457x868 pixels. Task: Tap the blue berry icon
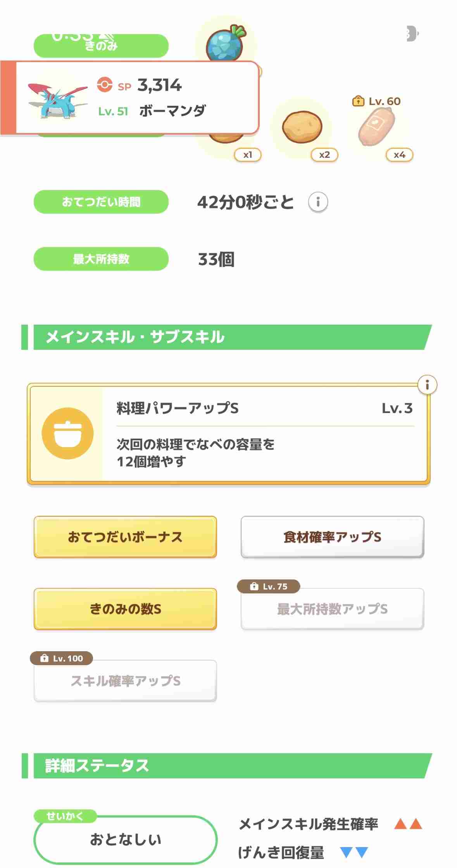[x=225, y=43]
